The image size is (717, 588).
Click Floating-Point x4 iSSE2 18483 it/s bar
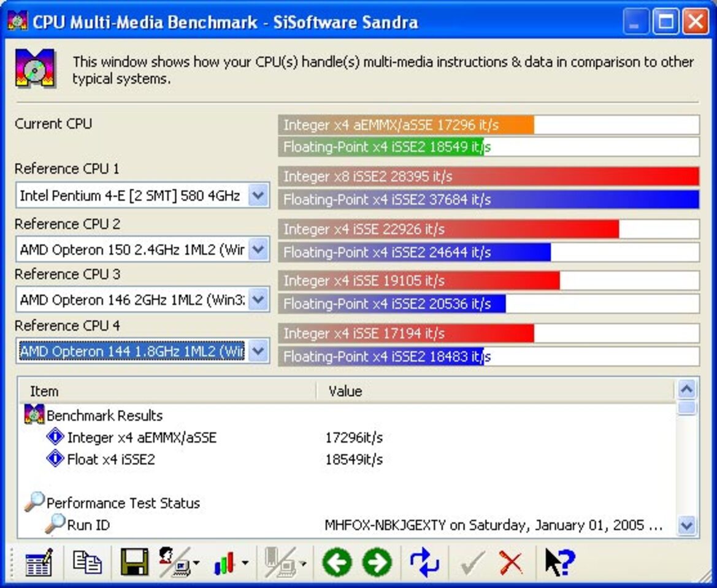[489, 356]
